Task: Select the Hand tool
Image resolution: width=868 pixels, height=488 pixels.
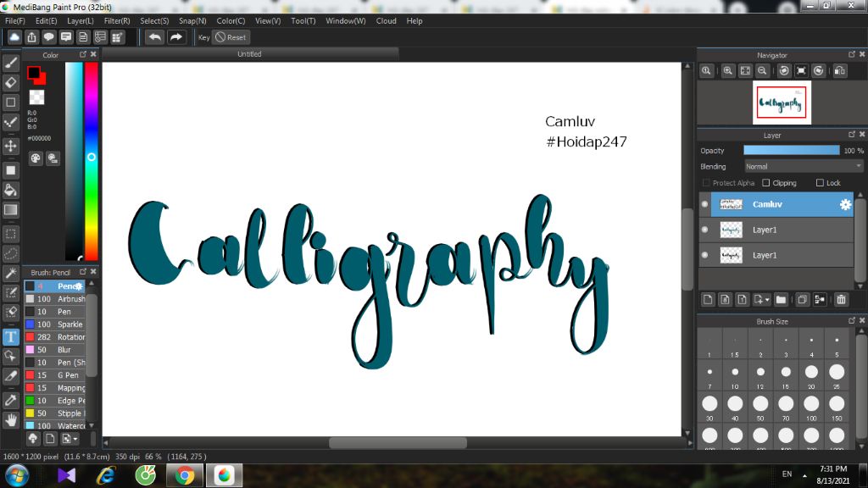Action: (x=10, y=420)
